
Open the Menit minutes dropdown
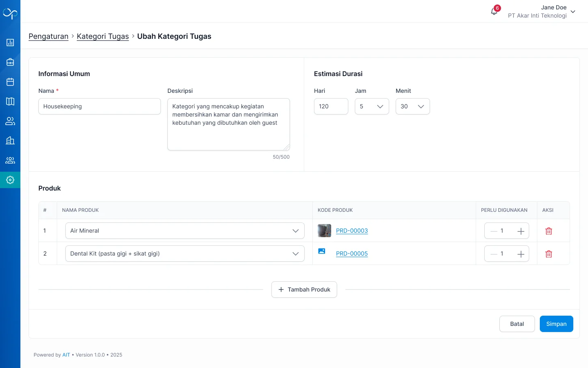pos(413,106)
